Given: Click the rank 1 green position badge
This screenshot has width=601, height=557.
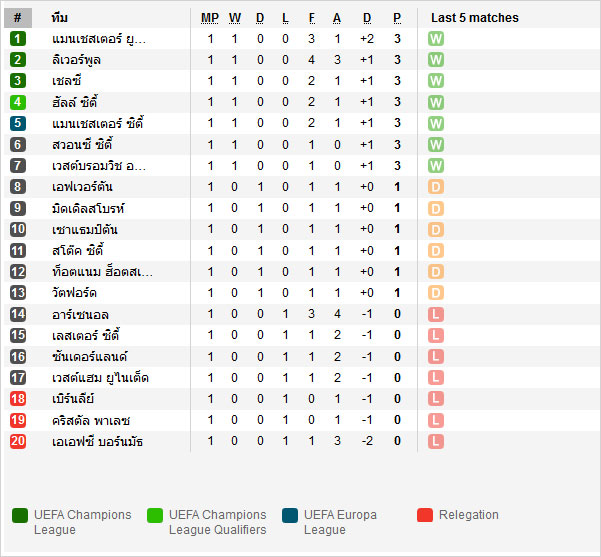Looking at the screenshot, I should click(x=18, y=39).
